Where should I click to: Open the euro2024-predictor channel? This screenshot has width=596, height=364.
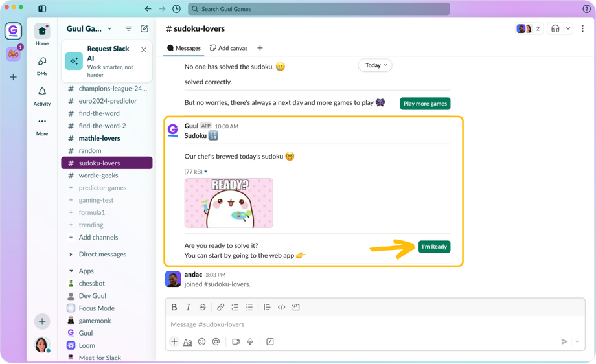pos(106,101)
